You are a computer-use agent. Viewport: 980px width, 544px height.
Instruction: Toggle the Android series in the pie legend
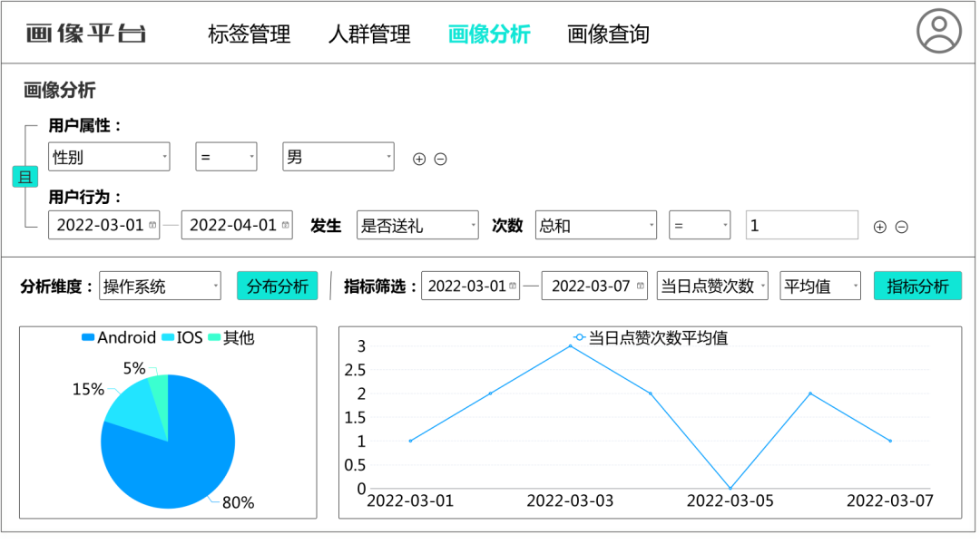[122, 337]
